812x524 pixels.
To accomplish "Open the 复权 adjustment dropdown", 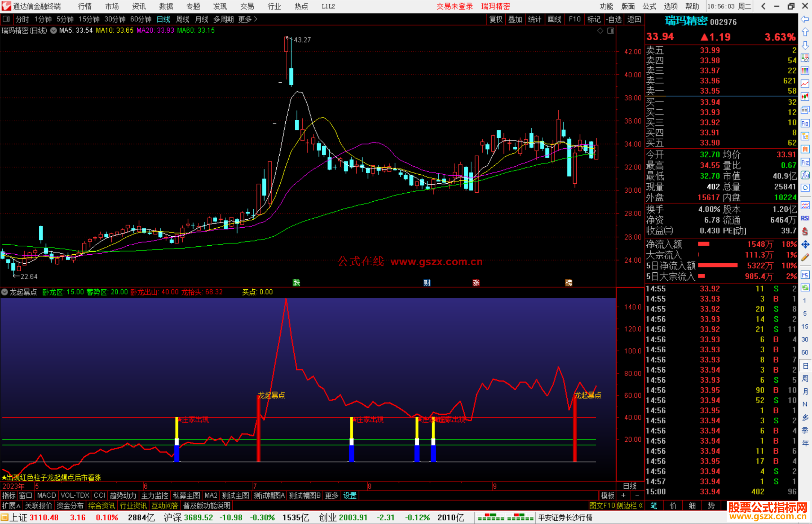I will point(496,19).
